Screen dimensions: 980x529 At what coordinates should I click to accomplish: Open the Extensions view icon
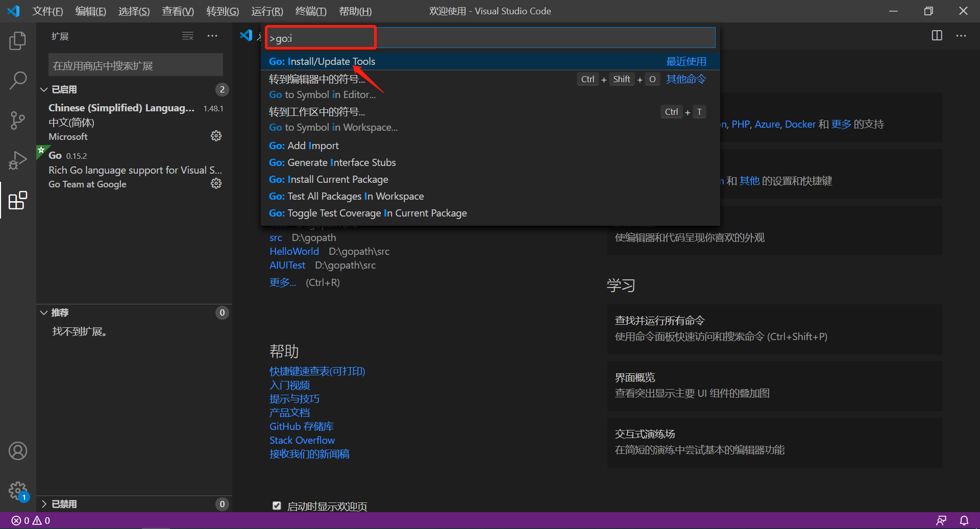click(x=18, y=200)
